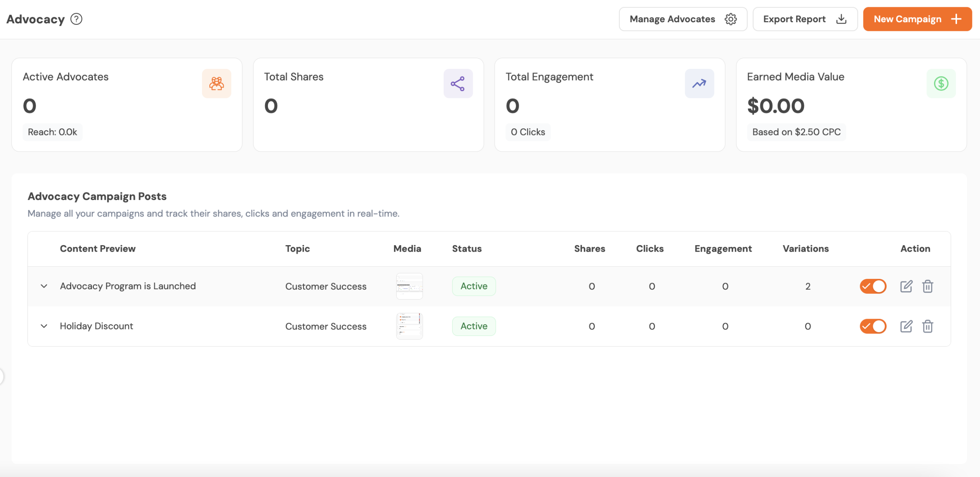Click the Earned Media Value dollar icon
Screen dimensions: 980x477
pyautogui.click(x=941, y=83)
